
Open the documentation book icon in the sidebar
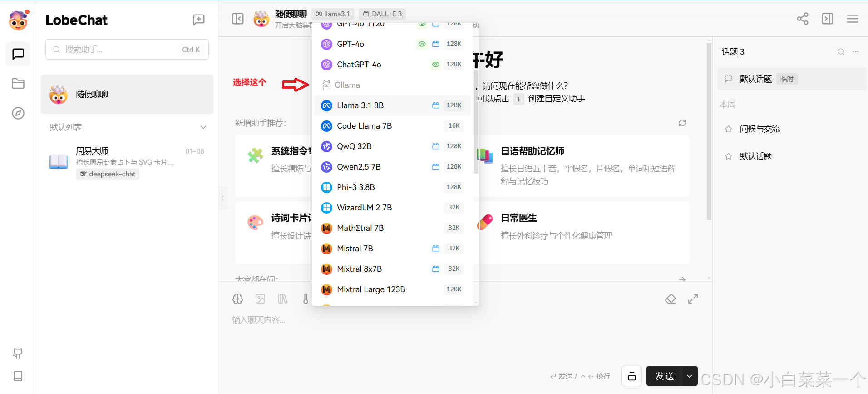[18, 376]
